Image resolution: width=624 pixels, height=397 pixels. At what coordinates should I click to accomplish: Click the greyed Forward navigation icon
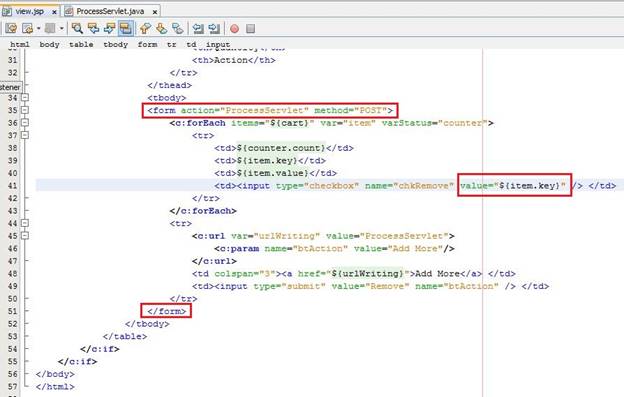(x=50, y=28)
